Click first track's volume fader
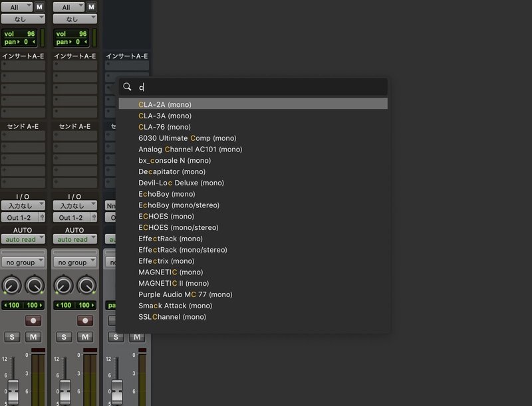The height and width of the screenshot is (406, 532). pos(13,391)
